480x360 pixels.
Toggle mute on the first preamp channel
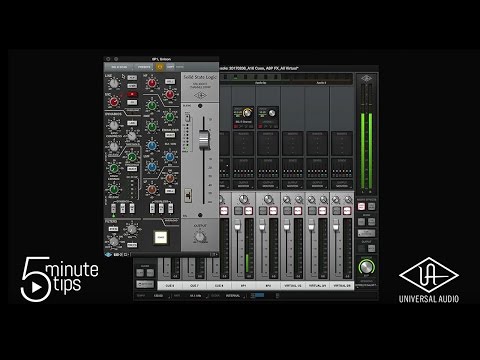tap(248, 211)
